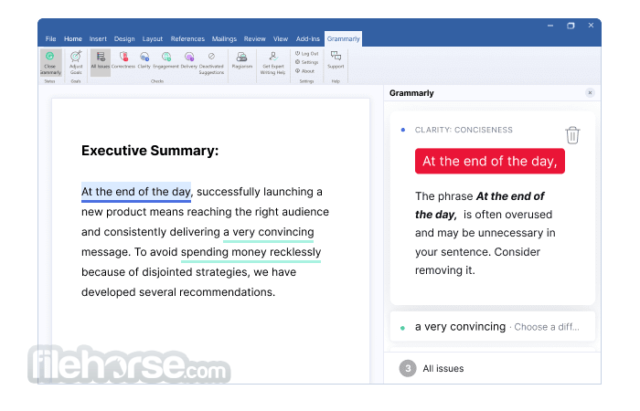Image resolution: width=640 pixels, height=411 pixels.
Task: Switch to the Review tab
Action: coord(255,39)
